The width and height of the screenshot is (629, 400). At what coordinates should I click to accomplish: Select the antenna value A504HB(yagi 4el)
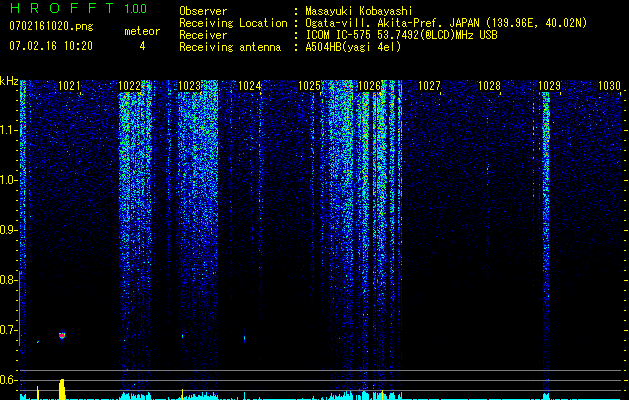[x=353, y=47]
